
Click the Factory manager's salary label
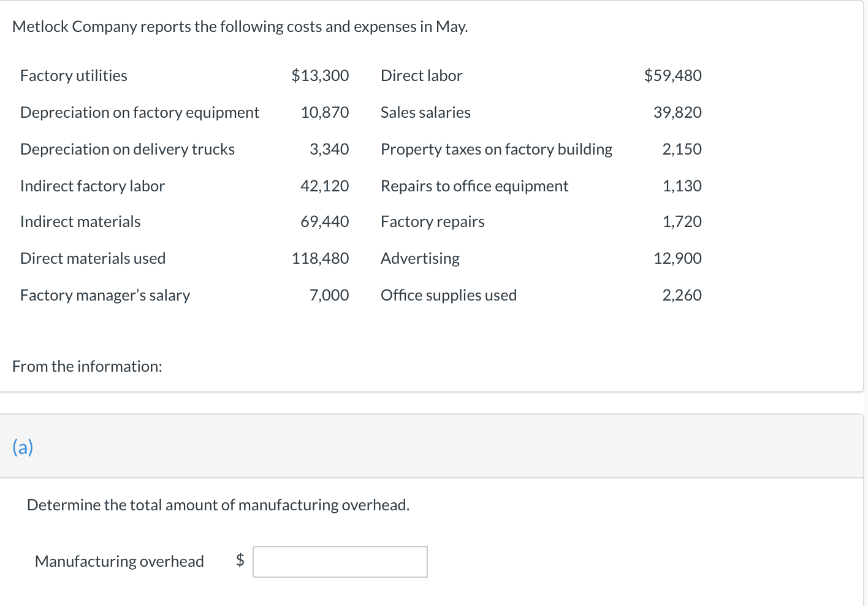pyautogui.click(x=105, y=295)
